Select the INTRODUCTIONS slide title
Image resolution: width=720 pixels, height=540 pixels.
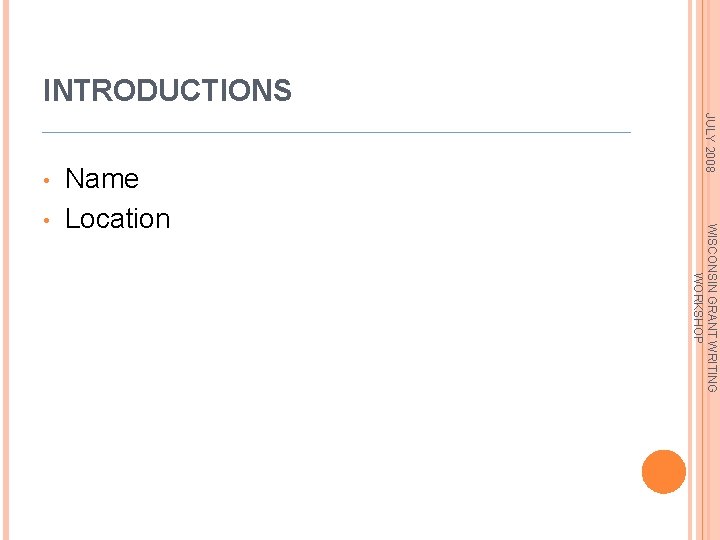point(167,91)
